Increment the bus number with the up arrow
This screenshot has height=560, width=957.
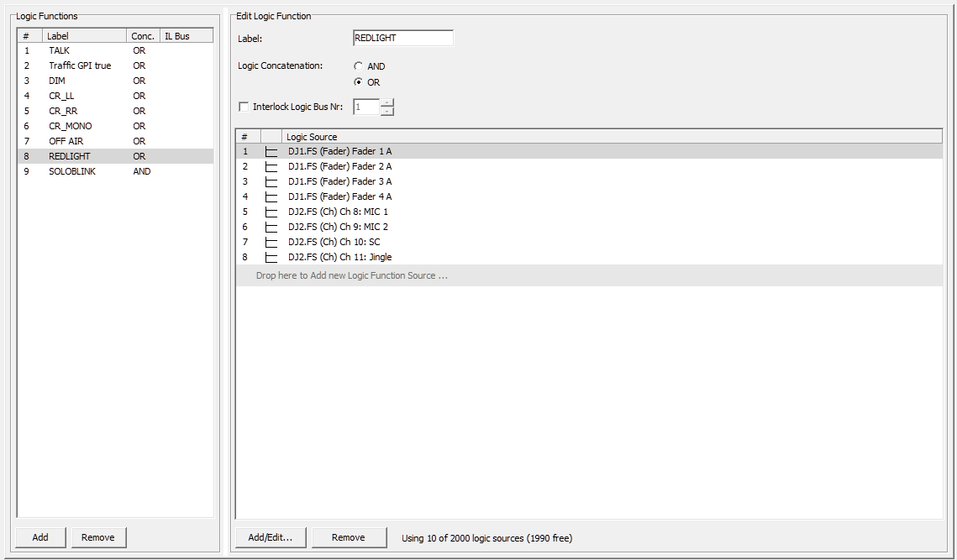pyautogui.click(x=386, y=102)
